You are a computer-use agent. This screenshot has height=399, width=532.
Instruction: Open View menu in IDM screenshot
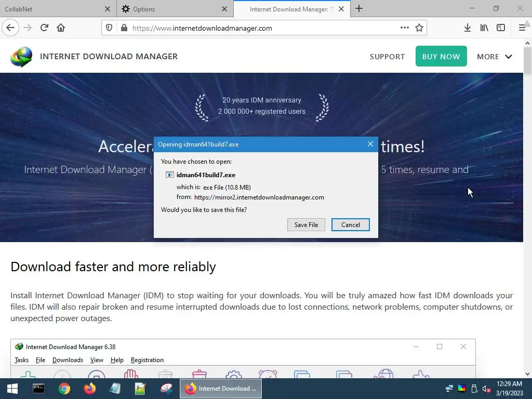pos(97,360)
